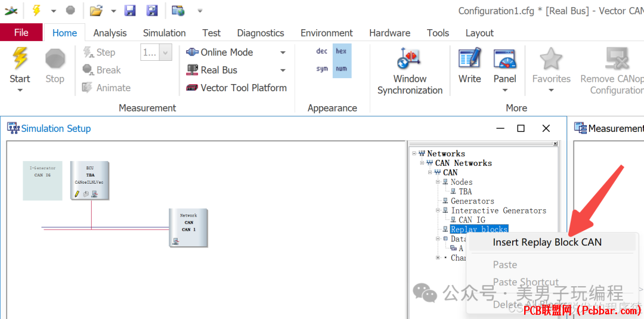
Task: Select the I-Generator CAN IG block
Action: pyautogui.click(x=42, y=181)
